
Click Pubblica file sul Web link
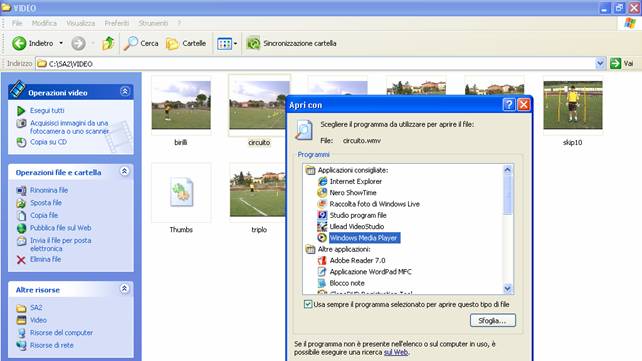[61, 228]
